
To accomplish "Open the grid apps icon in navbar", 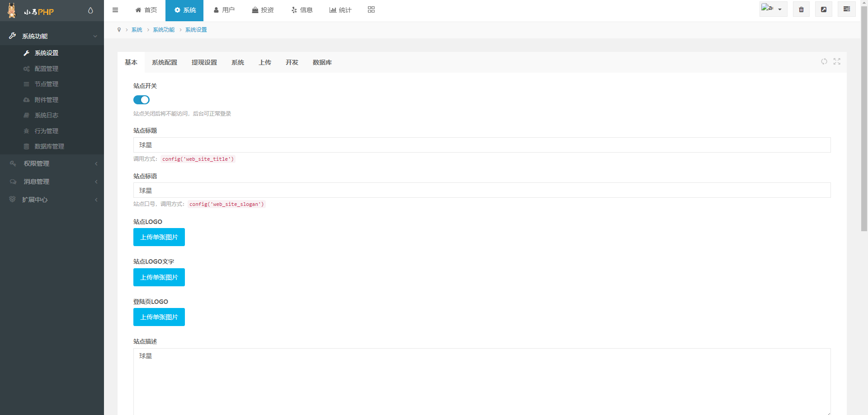I will [x=371, y=10].
